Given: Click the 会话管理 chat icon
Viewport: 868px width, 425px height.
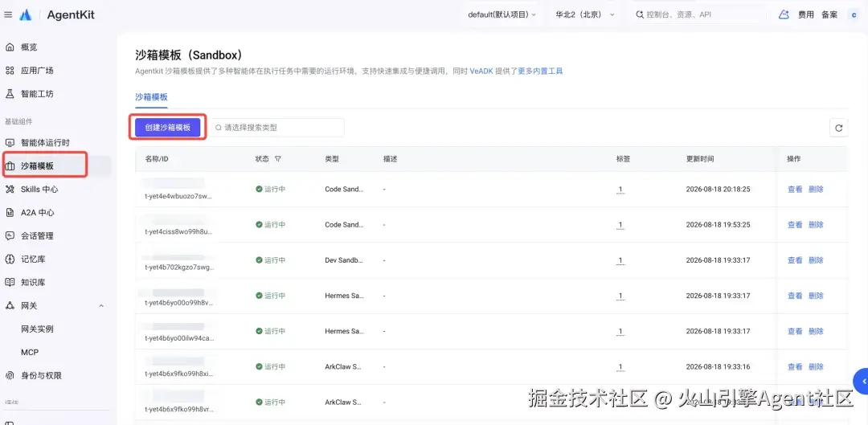Looking at the screenshot, I should [10, 235].
